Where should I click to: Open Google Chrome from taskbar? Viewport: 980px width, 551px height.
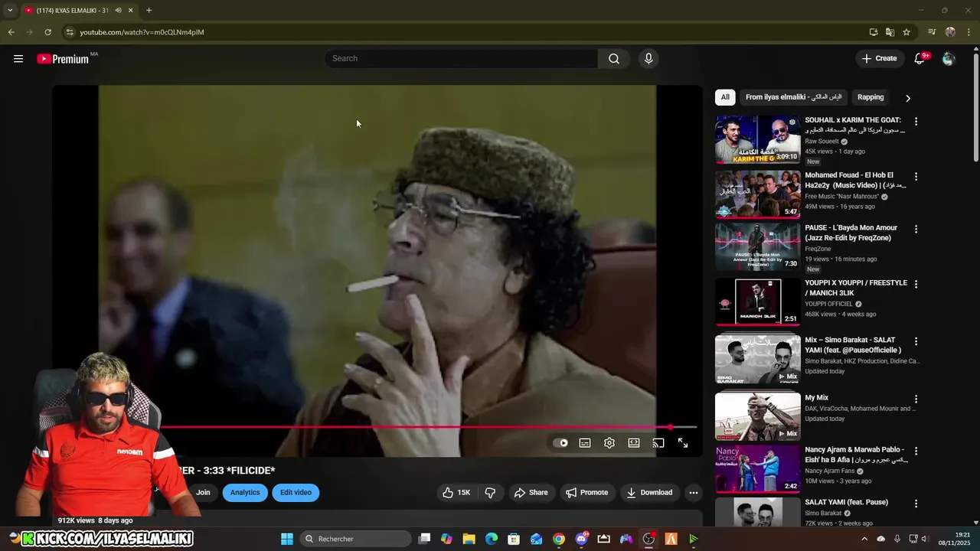559,540
